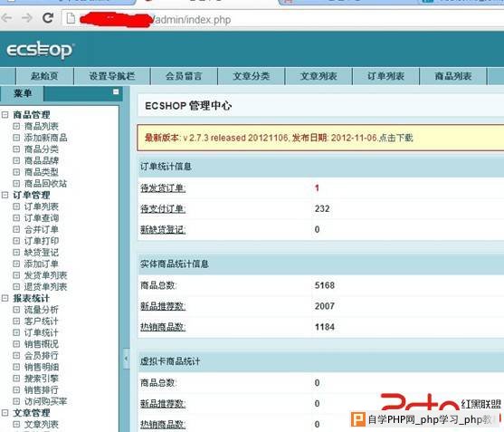Screen dimensions: 504x432
Task: Open 销售排行 in sidebar
Action: 41,389
